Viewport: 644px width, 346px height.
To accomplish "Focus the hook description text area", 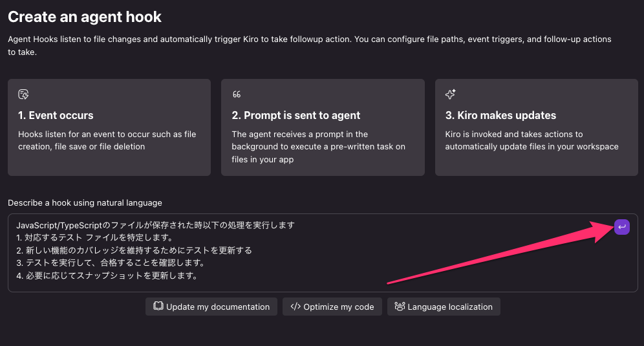I will click(323, 253).
